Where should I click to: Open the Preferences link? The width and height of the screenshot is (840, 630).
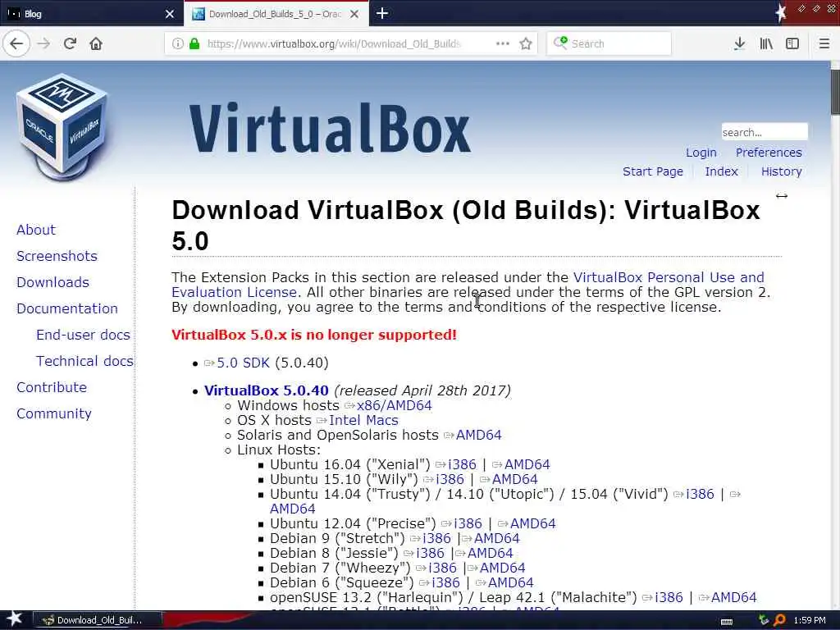click(768, 153)
